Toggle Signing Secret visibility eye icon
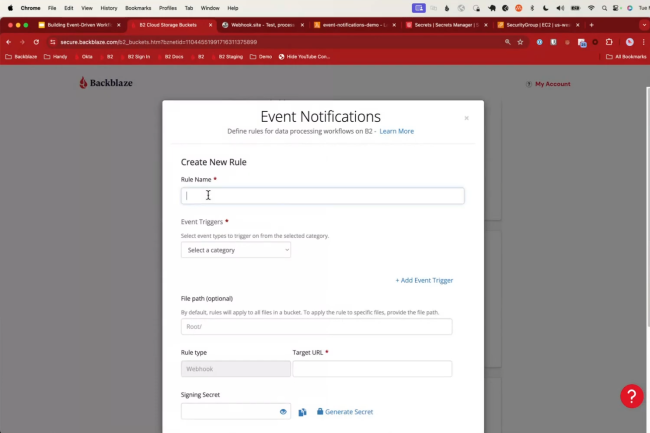Image resolution: width=650 pixels, height=433 pixels. click(x=283, y=412)
